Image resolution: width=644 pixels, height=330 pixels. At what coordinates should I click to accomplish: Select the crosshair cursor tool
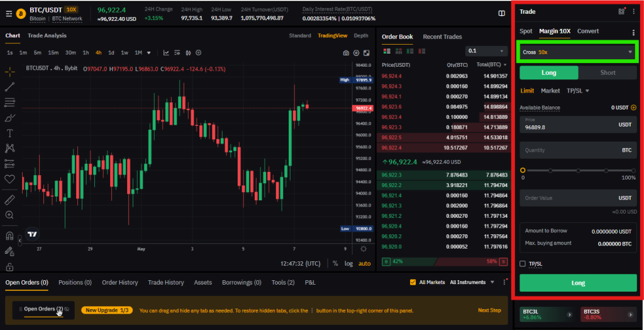click(10, 72)
